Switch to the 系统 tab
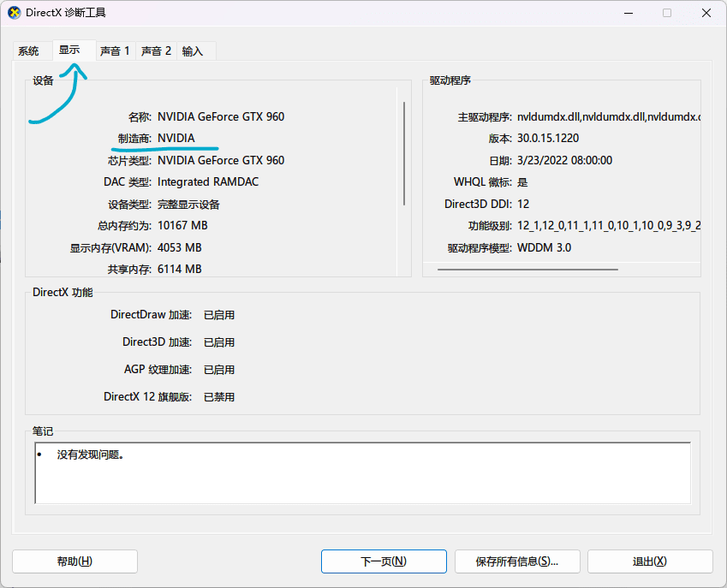This screenshot has width=727, height=588. [28, 50]
